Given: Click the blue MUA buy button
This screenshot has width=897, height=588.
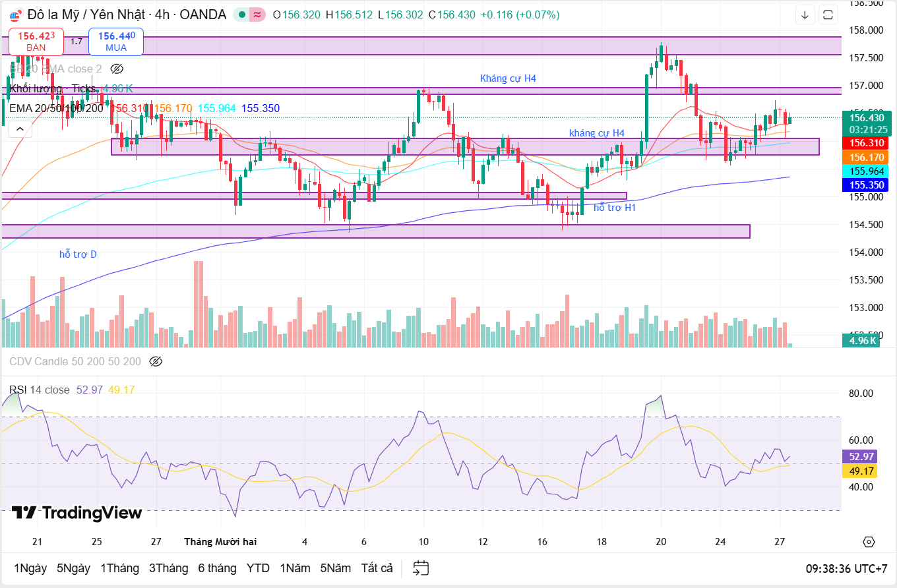Looking at the screenshot, I should 116,42.
